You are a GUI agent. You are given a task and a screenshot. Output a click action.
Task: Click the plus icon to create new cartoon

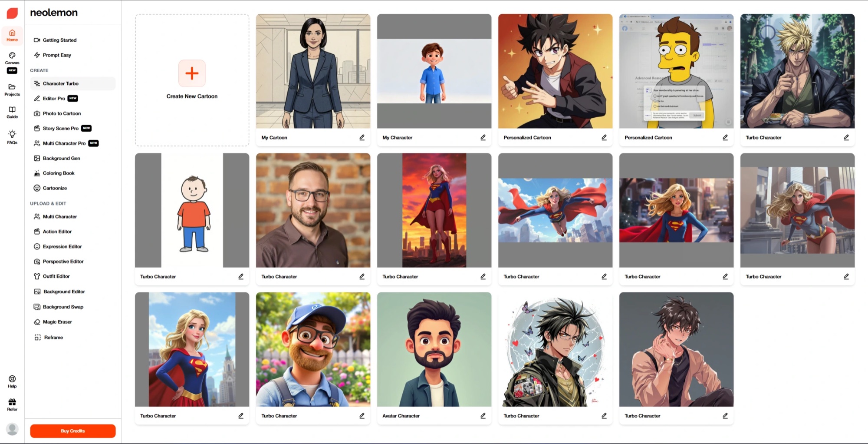[x=192, y=73]
